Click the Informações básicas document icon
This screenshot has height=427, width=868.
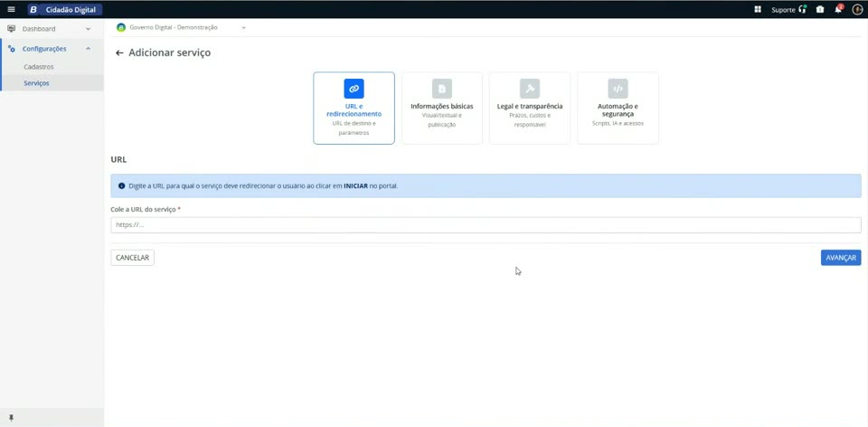[442, 89]
